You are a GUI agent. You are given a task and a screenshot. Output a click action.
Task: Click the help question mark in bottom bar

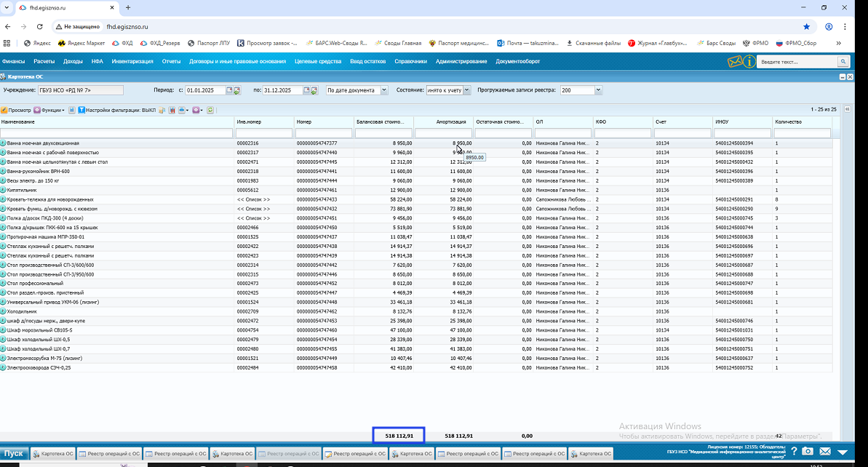tap(793, 452)
